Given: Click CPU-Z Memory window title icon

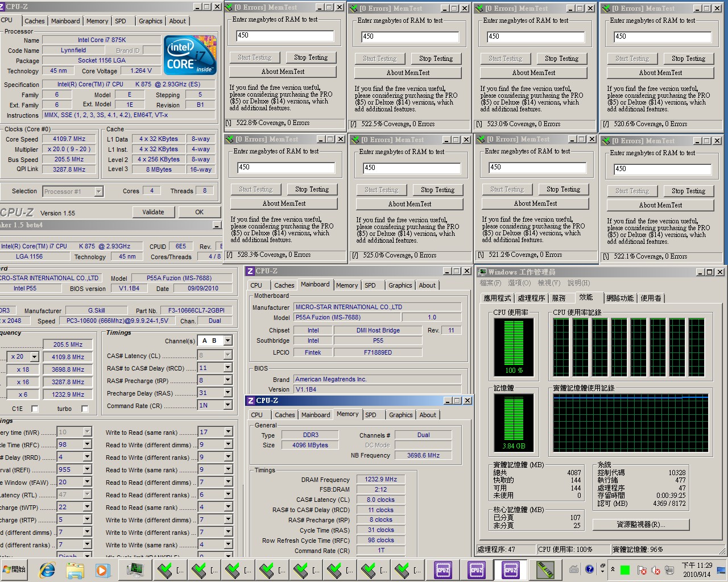Looking at the screenshot, I should 251,401.
